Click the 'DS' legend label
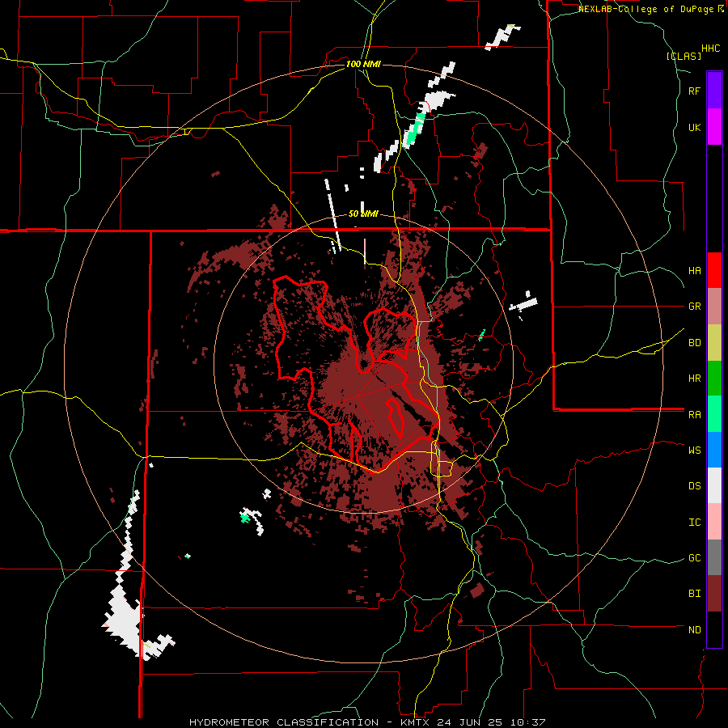The width and height of the screenshot is (728, 728). (x=694, y=485)
